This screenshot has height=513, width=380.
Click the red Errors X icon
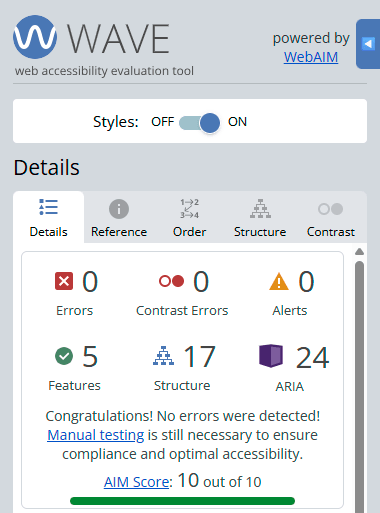[x=64, y=281]
